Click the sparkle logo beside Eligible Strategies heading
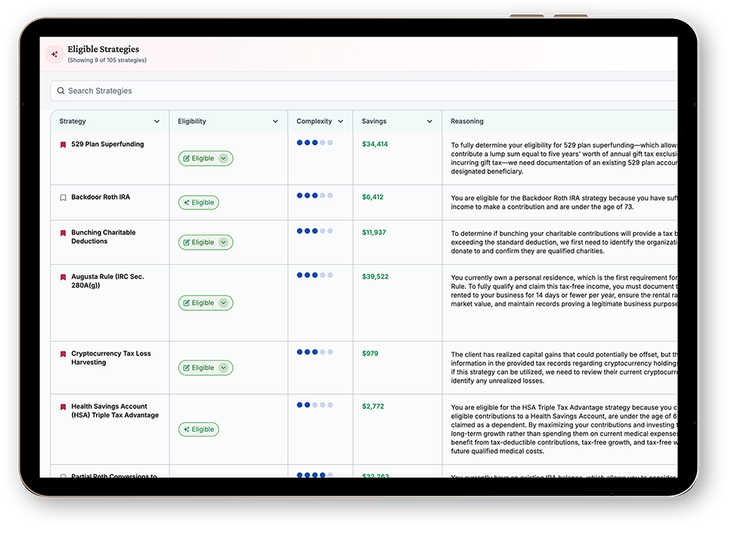The image size is (756, 534). (x=54, y=54)
